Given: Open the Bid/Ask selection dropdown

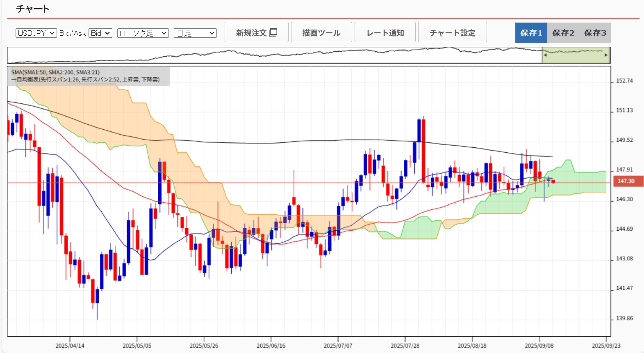Looking at the screenshot, I should coord(100,33).
